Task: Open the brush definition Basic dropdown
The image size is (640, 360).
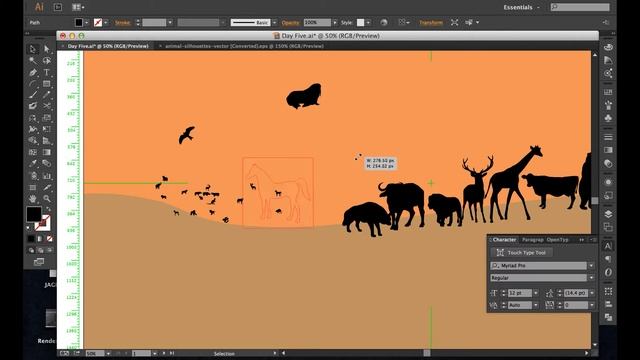Action: click(274, 22)
